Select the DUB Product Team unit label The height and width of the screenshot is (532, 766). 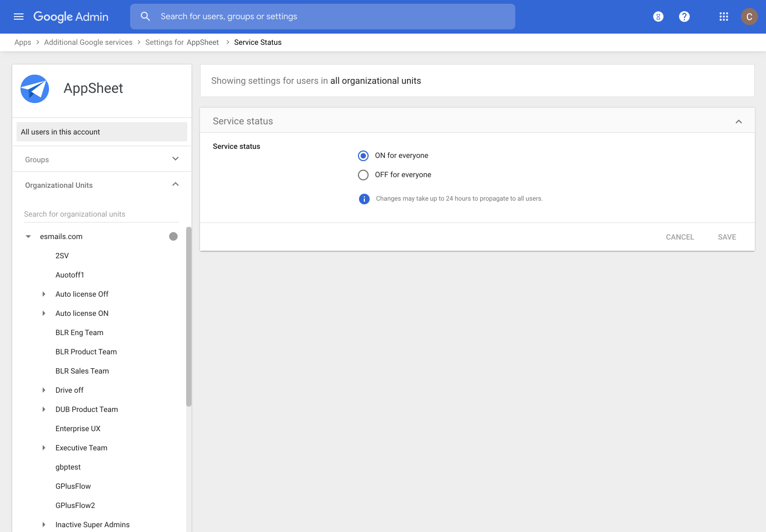click(86, 409)
